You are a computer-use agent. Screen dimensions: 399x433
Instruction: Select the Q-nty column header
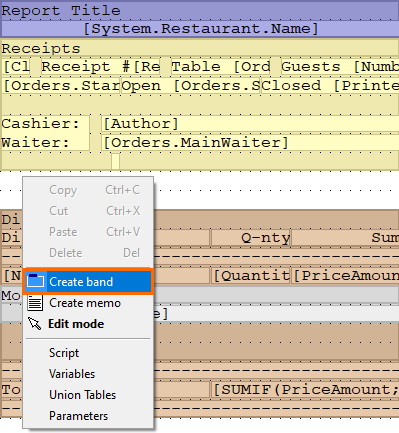(251, 238)
